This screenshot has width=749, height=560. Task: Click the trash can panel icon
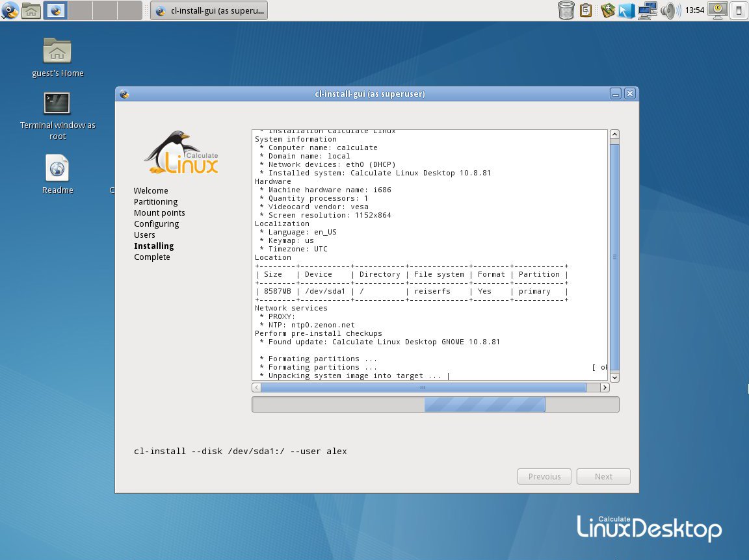(x=566, y=10)
